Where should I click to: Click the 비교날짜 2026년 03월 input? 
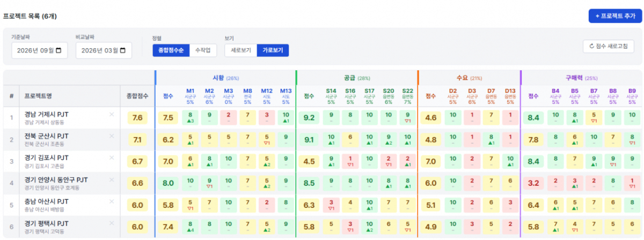coord(104,50)
